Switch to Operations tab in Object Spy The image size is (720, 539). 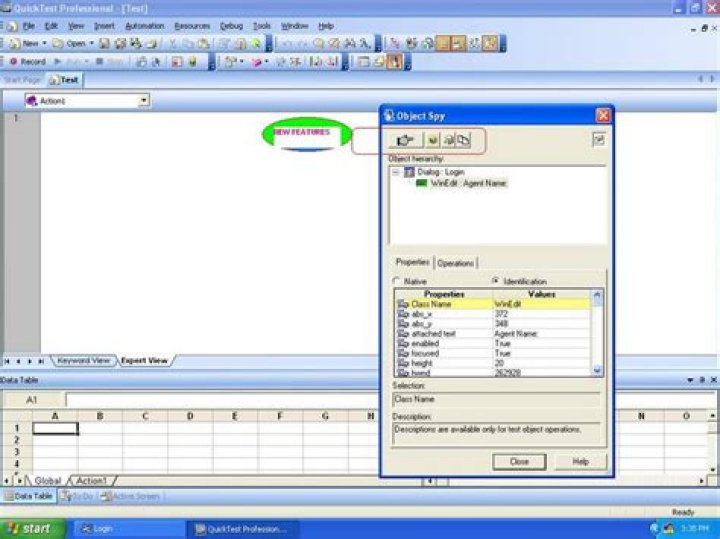pyautogui.click(x=455, y=263)
